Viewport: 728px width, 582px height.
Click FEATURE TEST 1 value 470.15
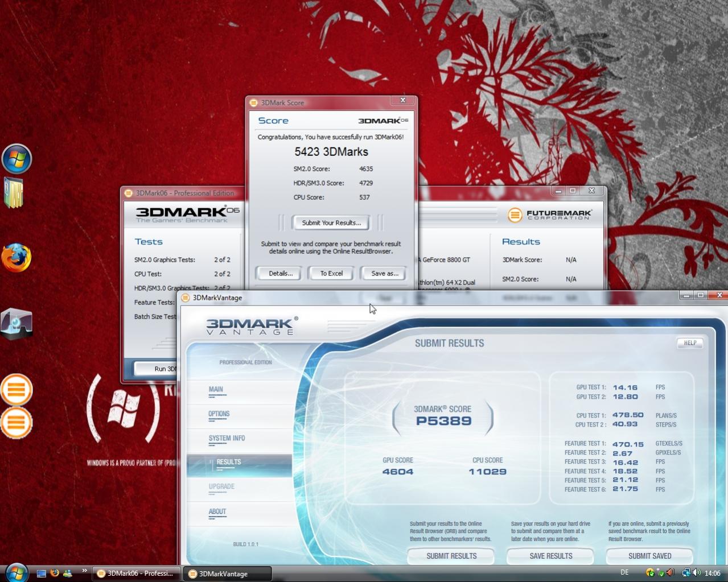(x=628, y=444)
